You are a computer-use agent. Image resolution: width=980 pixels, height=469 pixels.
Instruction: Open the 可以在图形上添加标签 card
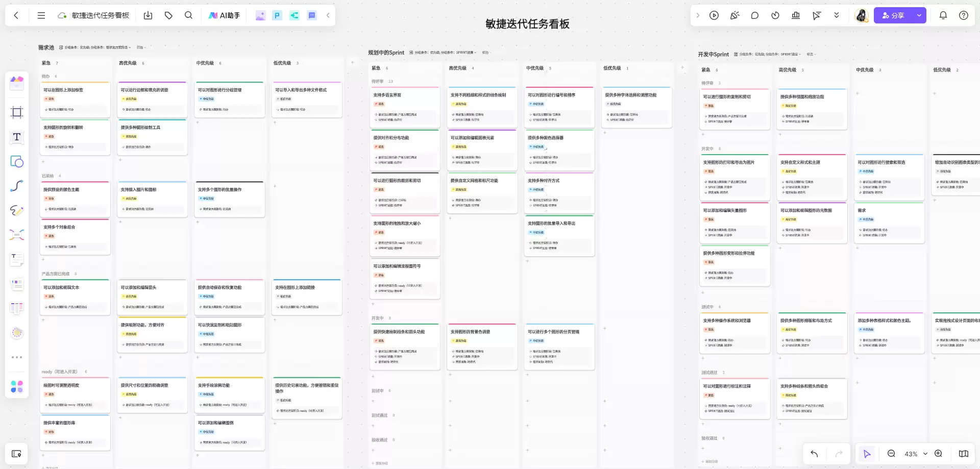(x=75, y=100)
